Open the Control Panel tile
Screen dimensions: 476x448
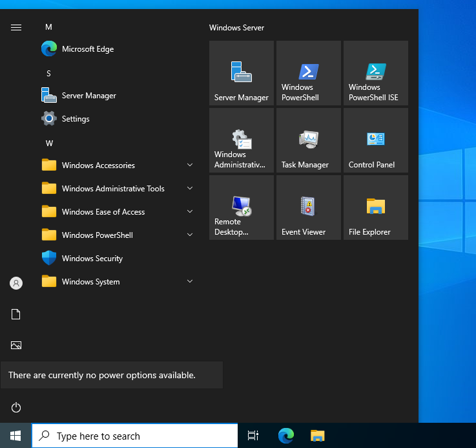(375, 140)
